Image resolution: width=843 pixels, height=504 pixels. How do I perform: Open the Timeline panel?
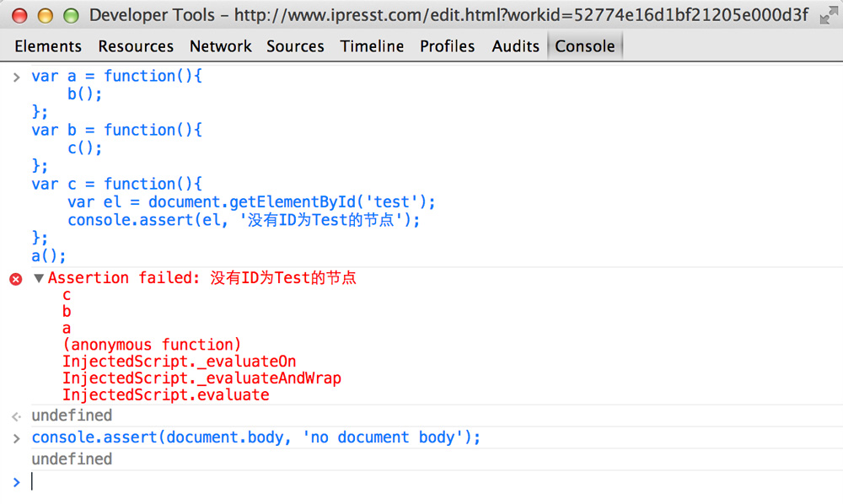372,46
